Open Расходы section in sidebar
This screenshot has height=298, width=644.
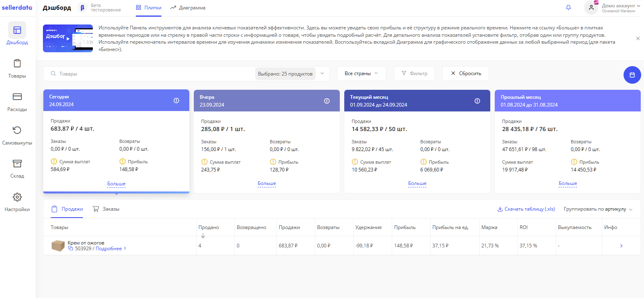click(x=17, y=102)
